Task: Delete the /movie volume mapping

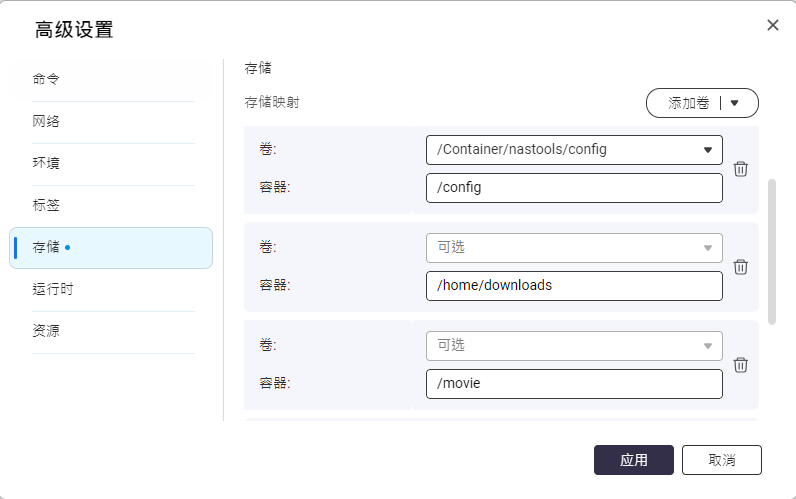Action: pos(741,365)
